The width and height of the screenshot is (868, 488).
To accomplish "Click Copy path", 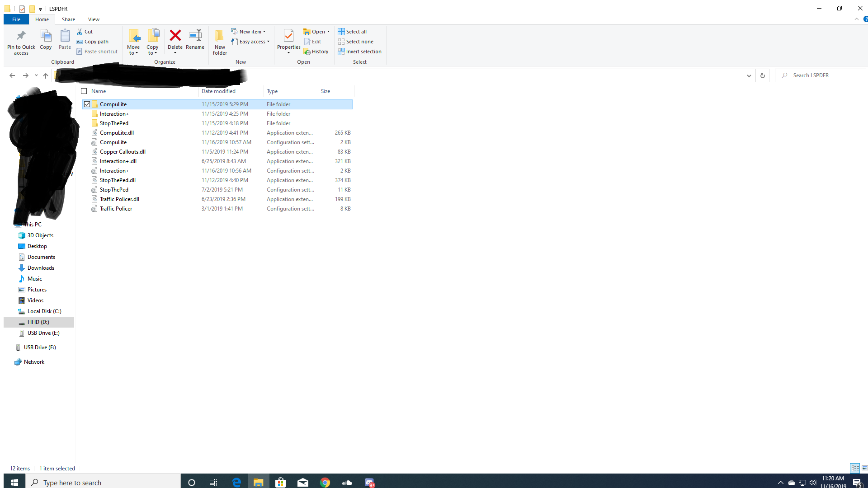I will [x=93, y=42].
